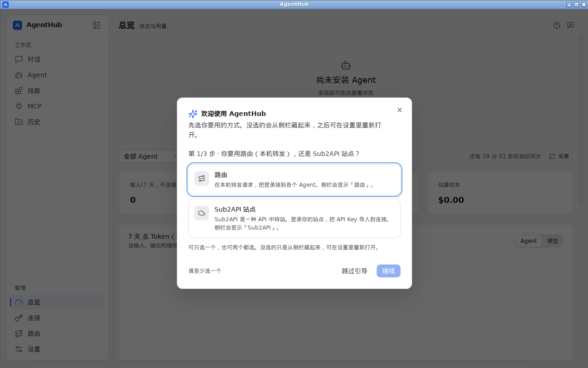Click the cloud icon of Sub2API 站点
The width and height of the screenshot is (588, 368).
click(x=202, y=213)
